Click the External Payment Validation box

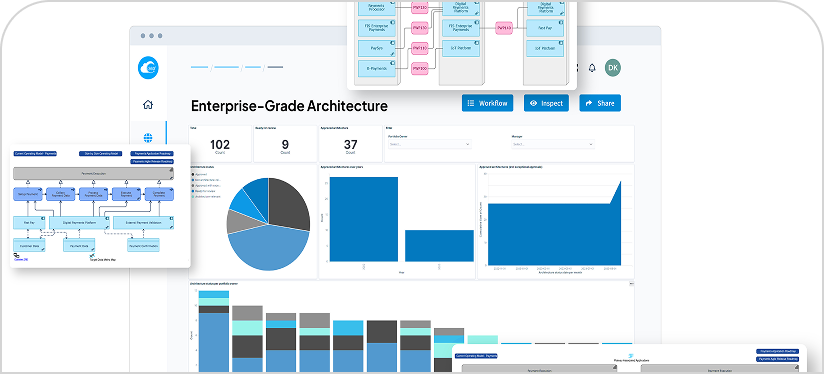pyautogui.click(x=143, y=222)
